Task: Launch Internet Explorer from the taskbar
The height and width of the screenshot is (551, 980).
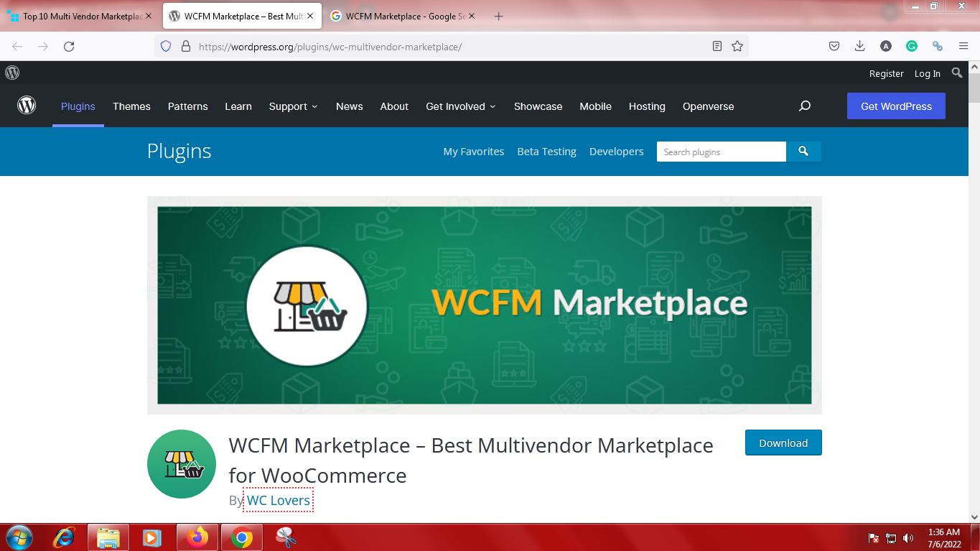Action: (65, 537)
